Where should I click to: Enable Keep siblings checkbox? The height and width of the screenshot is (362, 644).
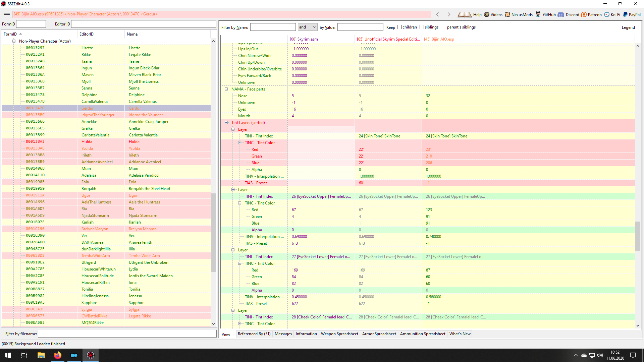pyautogui.click(x=422, y=27)
